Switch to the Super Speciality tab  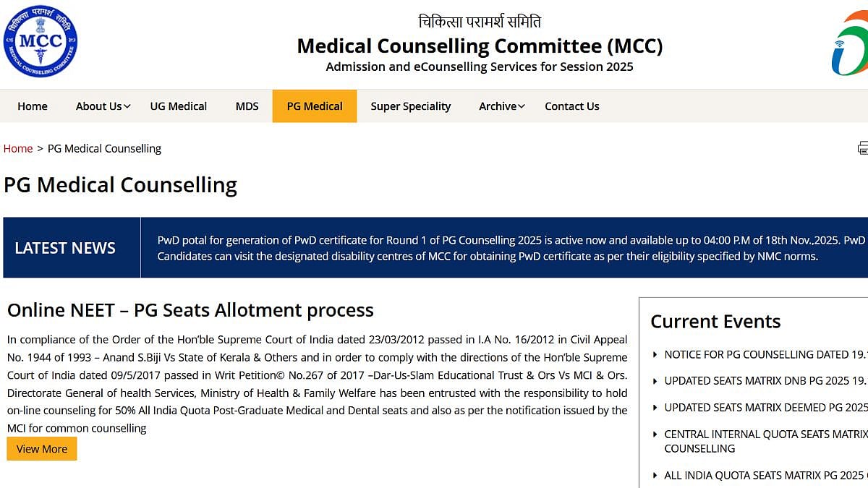(x=411, y=106)
